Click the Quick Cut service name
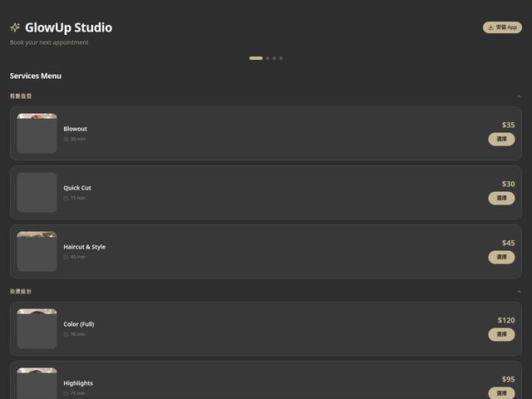532x399 pixels. click(77, 188)
